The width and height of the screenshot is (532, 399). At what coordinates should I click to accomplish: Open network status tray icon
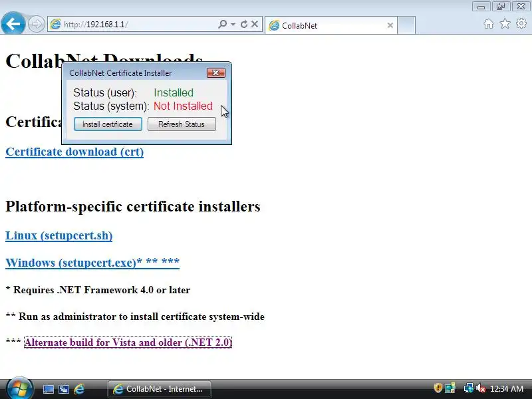pos(468,388)
